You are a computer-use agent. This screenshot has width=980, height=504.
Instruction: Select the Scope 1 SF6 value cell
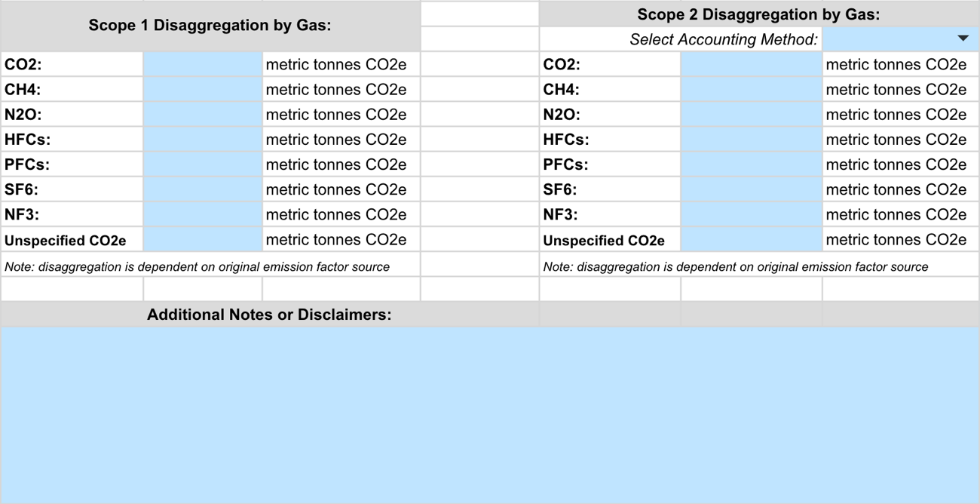[203, 189]
